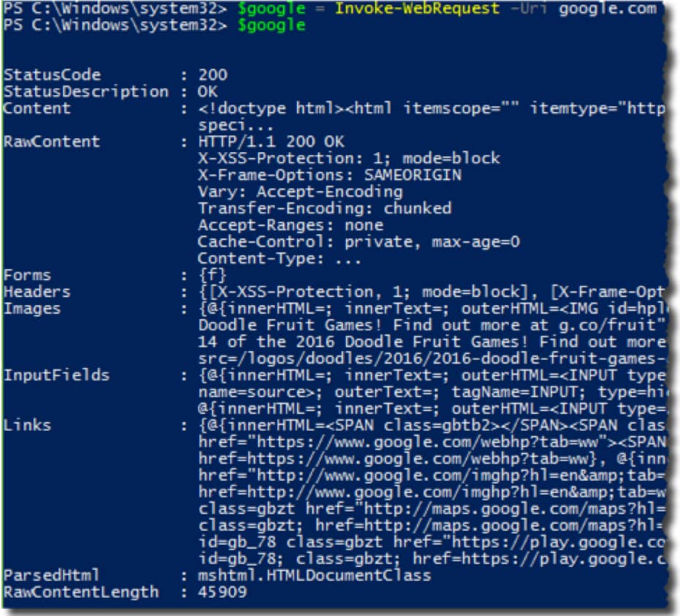This screenshot has height=616, width=680.
Task: Click the 45909 RawContentLength value
Action: pyautogui.click(x=222, y=592)
